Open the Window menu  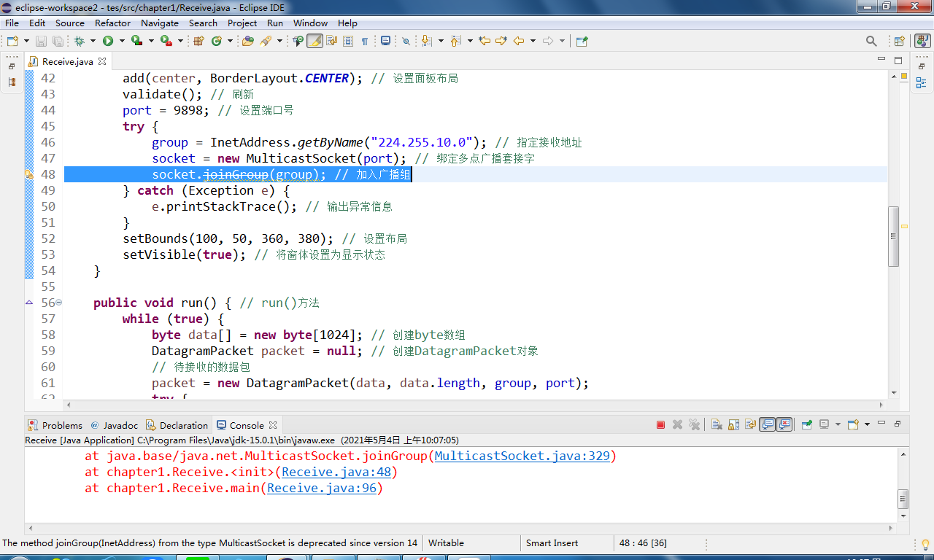310,23
